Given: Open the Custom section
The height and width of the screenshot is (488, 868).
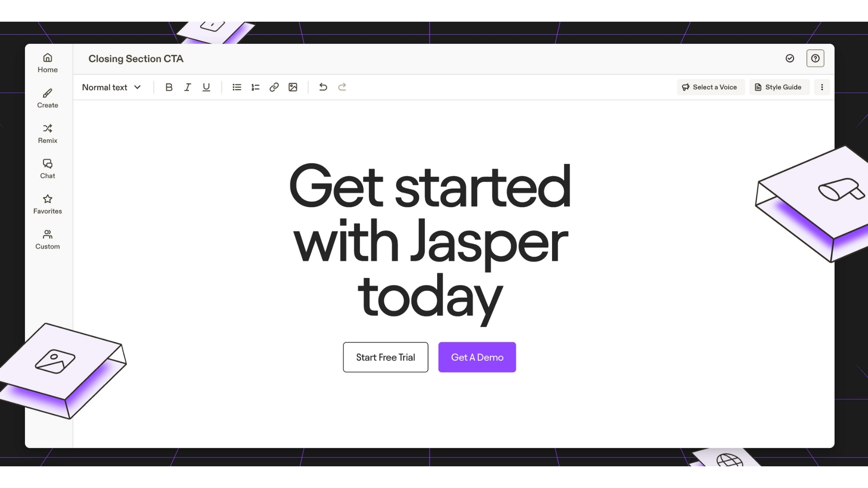Looking at the screenshot, I should point(47,239).
